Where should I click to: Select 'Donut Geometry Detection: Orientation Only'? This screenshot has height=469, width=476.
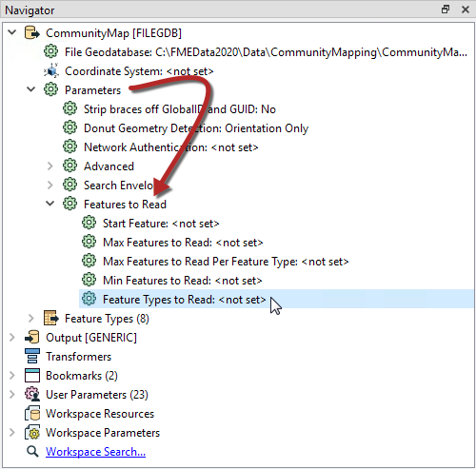pos(196,128)
